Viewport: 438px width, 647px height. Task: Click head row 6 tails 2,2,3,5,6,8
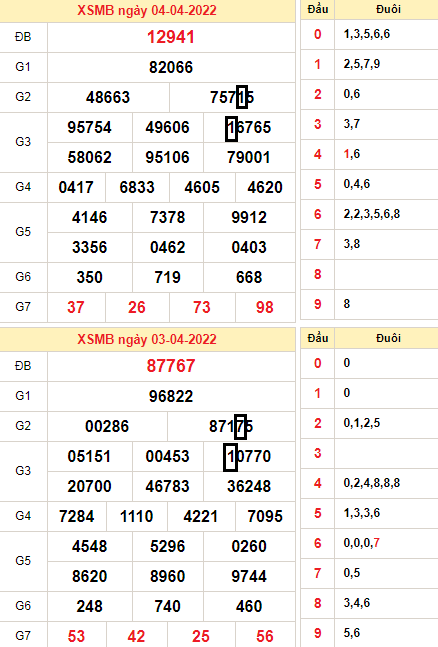point(372,214)
